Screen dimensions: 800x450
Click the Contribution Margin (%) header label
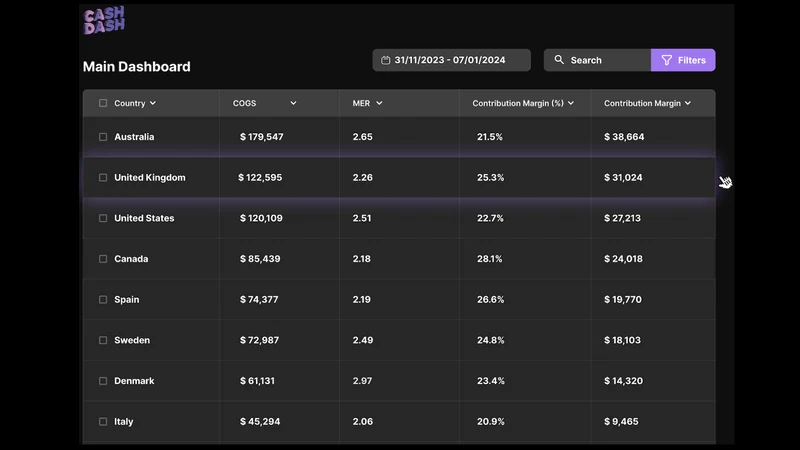pos(518,103)
